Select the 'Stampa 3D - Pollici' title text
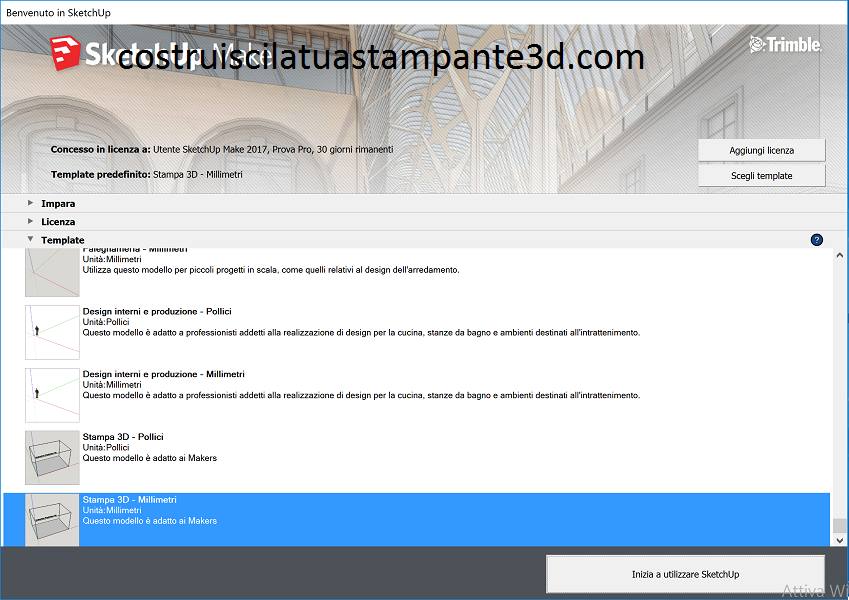Viewport: 849px width, 600px height. click(123, 436)
